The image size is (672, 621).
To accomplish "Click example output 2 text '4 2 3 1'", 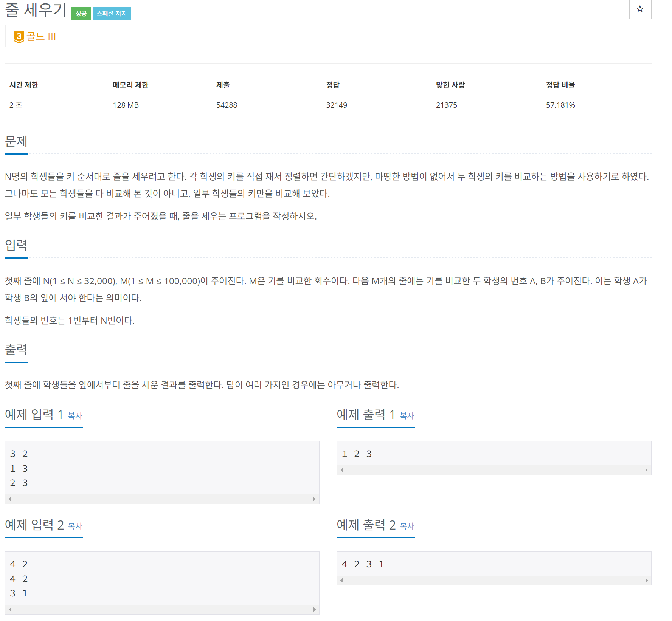I will tap(363, 564).
